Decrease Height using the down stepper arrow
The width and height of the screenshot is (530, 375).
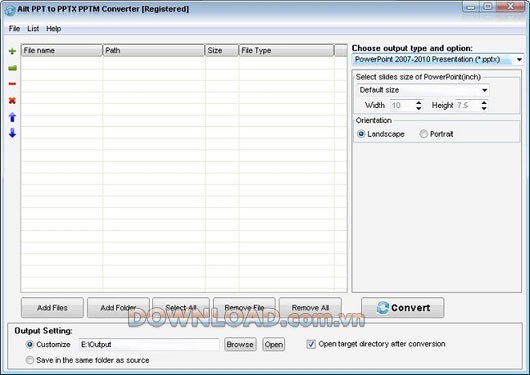pos(484,108)
